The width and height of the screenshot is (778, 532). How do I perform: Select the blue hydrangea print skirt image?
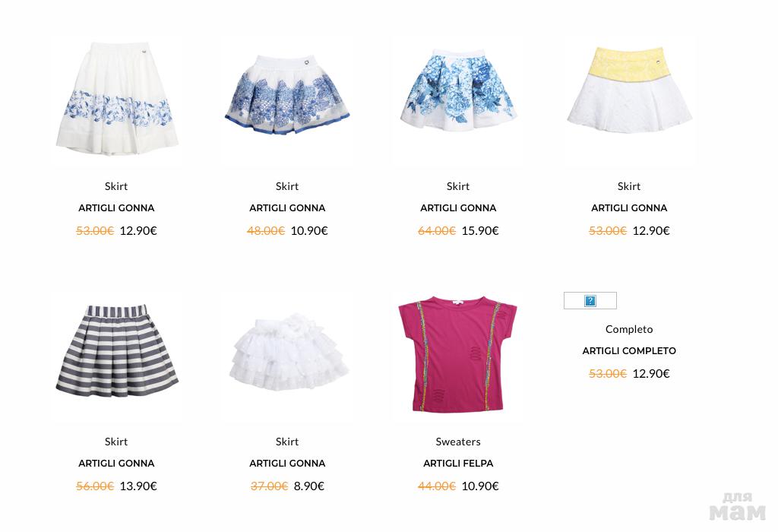pos(458,90)
